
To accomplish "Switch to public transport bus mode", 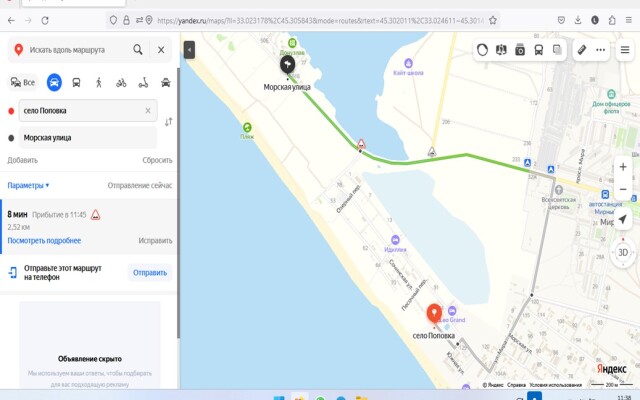I will coord(77,82).
